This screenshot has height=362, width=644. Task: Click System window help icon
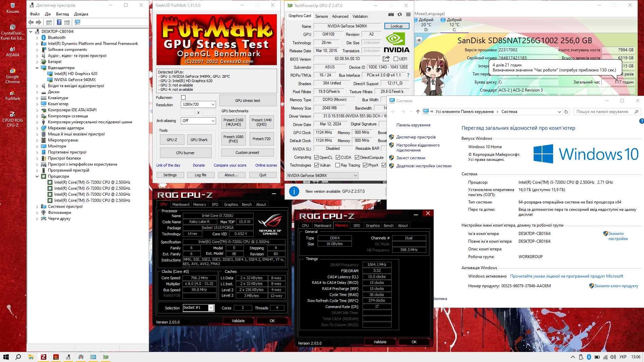click(642, 121)
